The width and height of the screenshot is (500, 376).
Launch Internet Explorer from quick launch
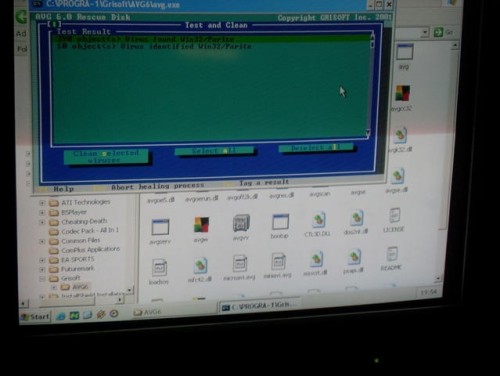[61, 316]
